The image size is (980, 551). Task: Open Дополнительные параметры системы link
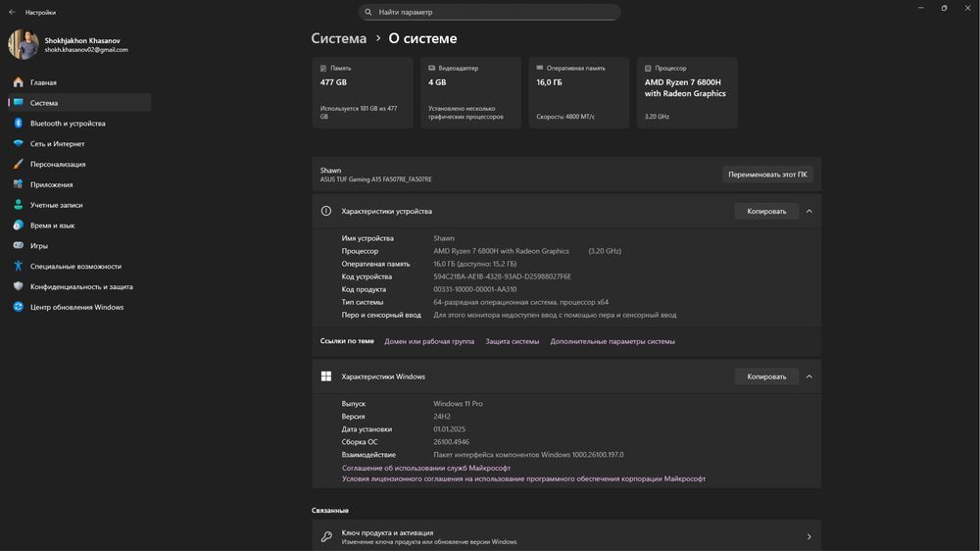pyautogui.click(x=612, y=341)
